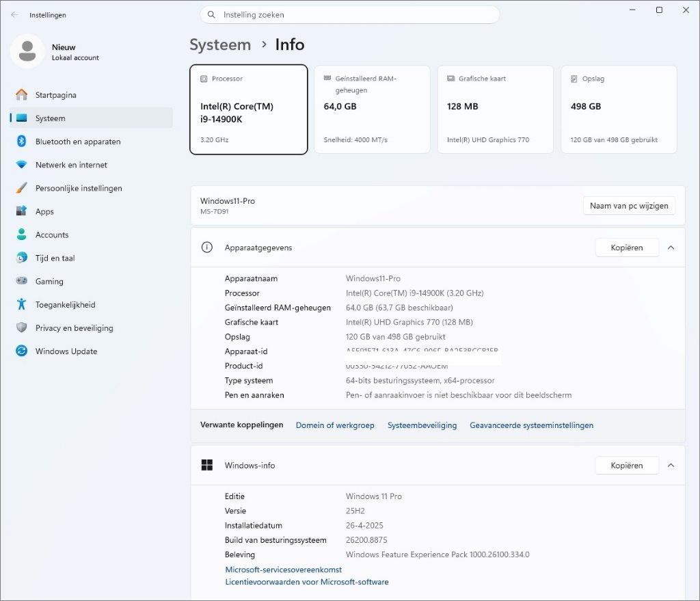Maximize the Instellingen window
Image resolution: width=700 pixels, height=601 pixels.
[659, 10]
